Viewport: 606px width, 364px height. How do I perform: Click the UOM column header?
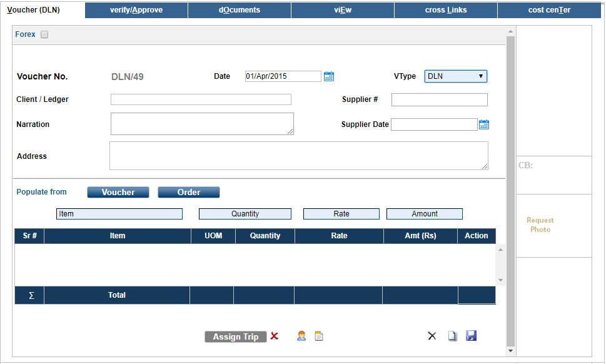pos(213,236)
